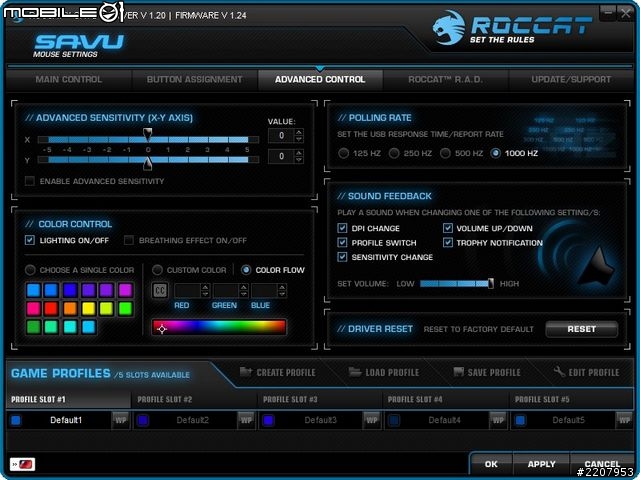The width and height of the screenshot is (640, 480).
Task: Toggle Volume Up/Down sound checkbox
Action: click(448, 228)
